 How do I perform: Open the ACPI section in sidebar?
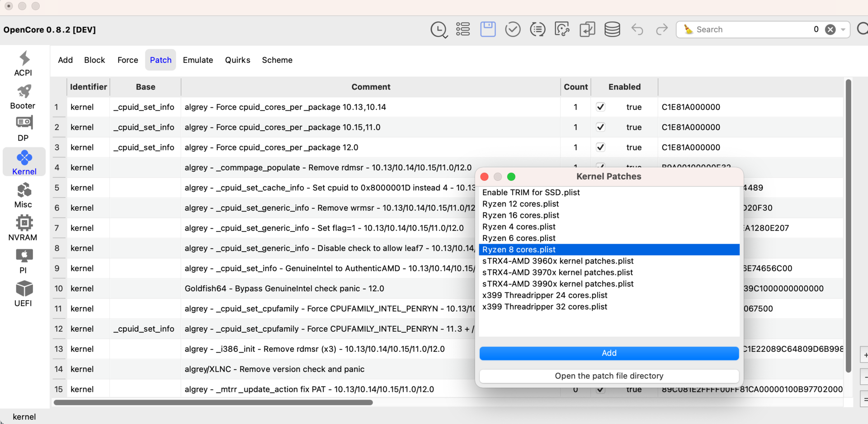pyautogui.click(x=24, y=63)
